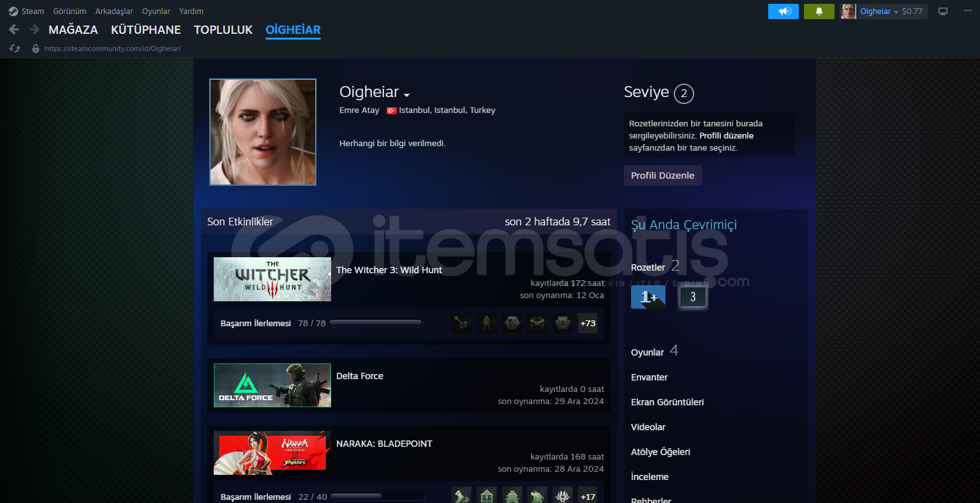The height and width of the screenshot is (503, 980).
Task: Open the notifications bell
Action: click(819, 11)
